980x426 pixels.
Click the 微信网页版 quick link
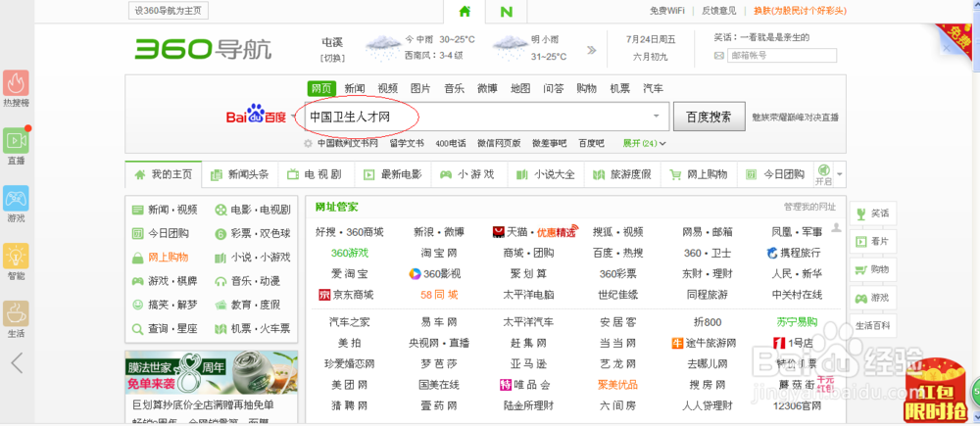click(x=499, y=143)
